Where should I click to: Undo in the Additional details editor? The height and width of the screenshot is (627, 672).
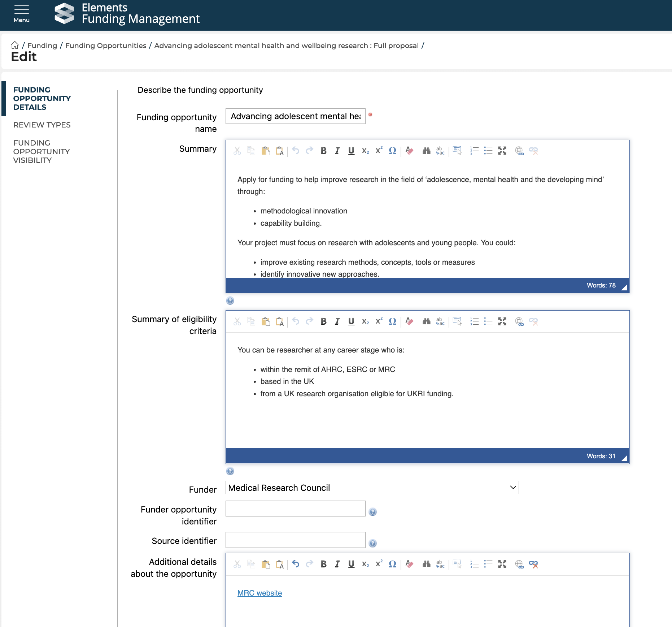pyautogui.click(x=296, y=564)
